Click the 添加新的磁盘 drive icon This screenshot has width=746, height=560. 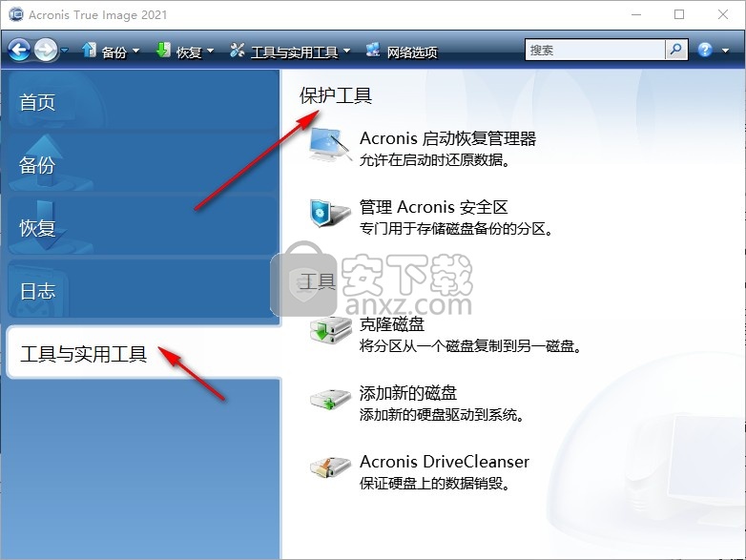[x=330, y=399]
